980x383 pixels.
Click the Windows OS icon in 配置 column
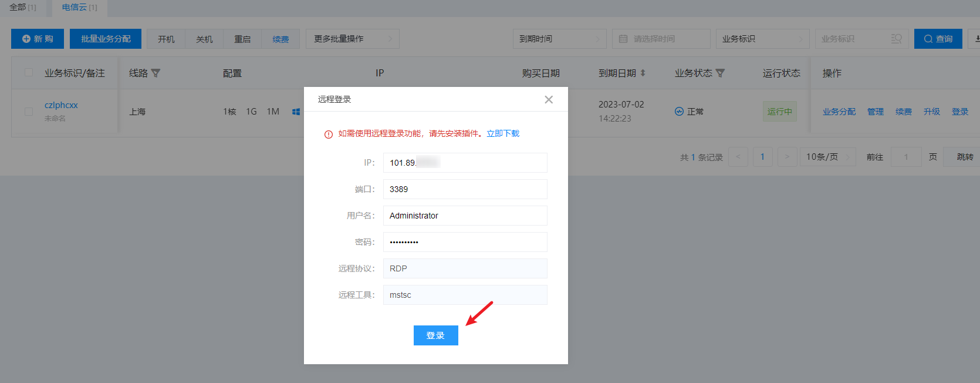click(x=296, y=112)
